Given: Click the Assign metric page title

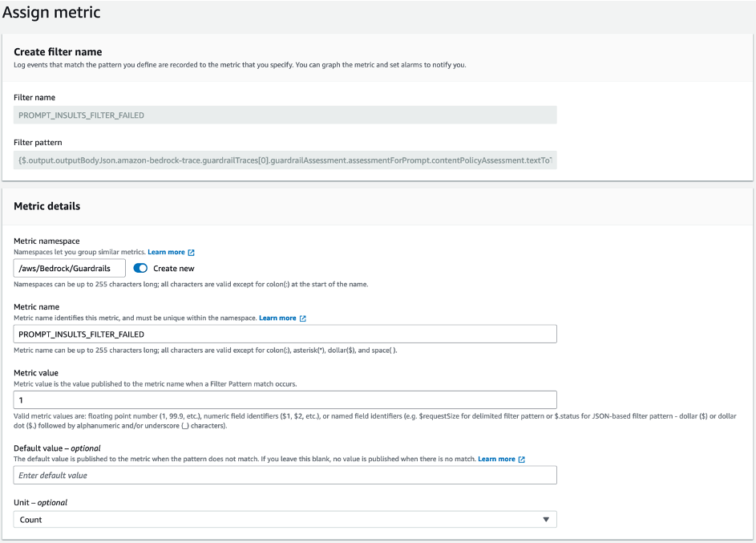Looking at the screenshot, I should pos(51,12).
